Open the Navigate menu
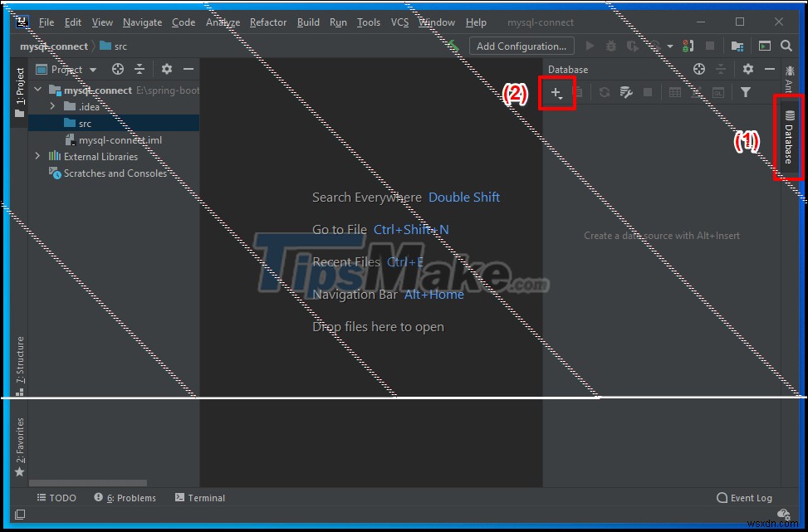808x532 pixels. [x=142, y=22]
